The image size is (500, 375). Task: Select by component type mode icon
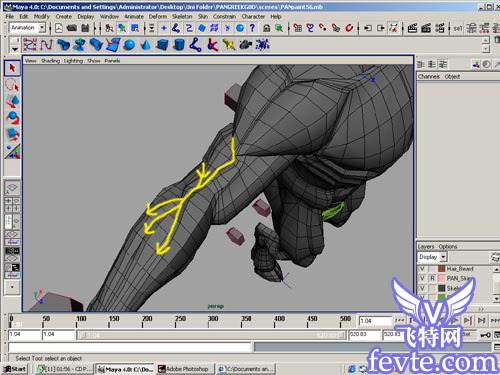[135, 28]
